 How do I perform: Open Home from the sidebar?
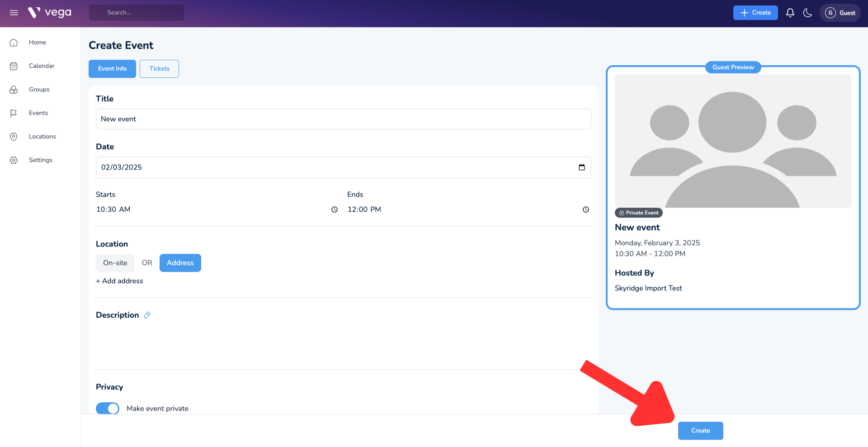coord(37,43)
